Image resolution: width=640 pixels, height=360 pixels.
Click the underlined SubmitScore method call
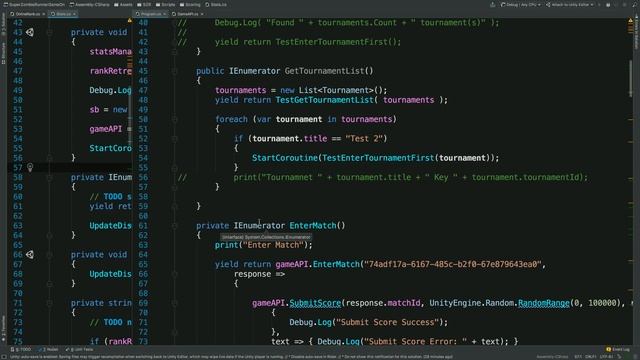pyautogui.click(x=315, y=303)
